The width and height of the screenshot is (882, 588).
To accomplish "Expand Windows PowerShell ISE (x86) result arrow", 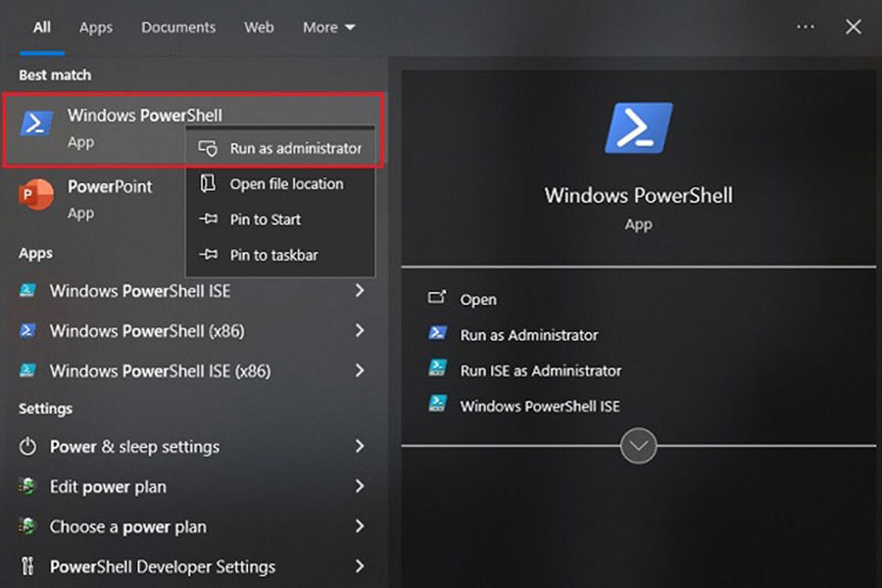I will (360, 370).
